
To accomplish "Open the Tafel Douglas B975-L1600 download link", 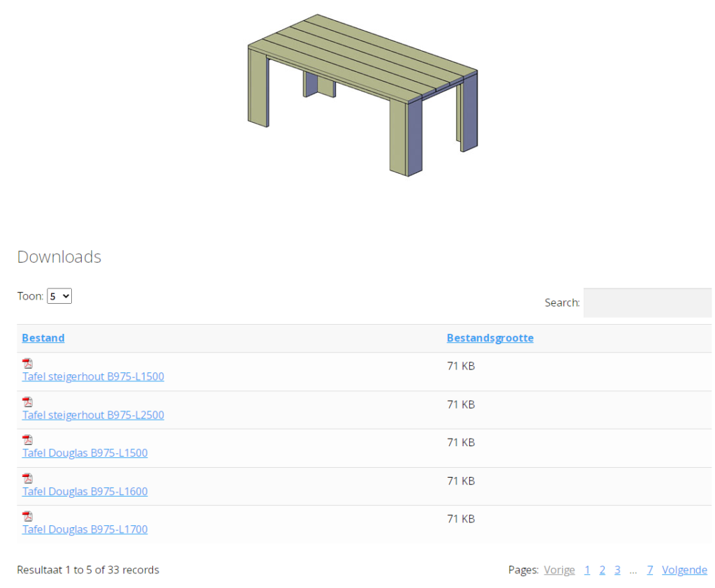I will 84,491.
